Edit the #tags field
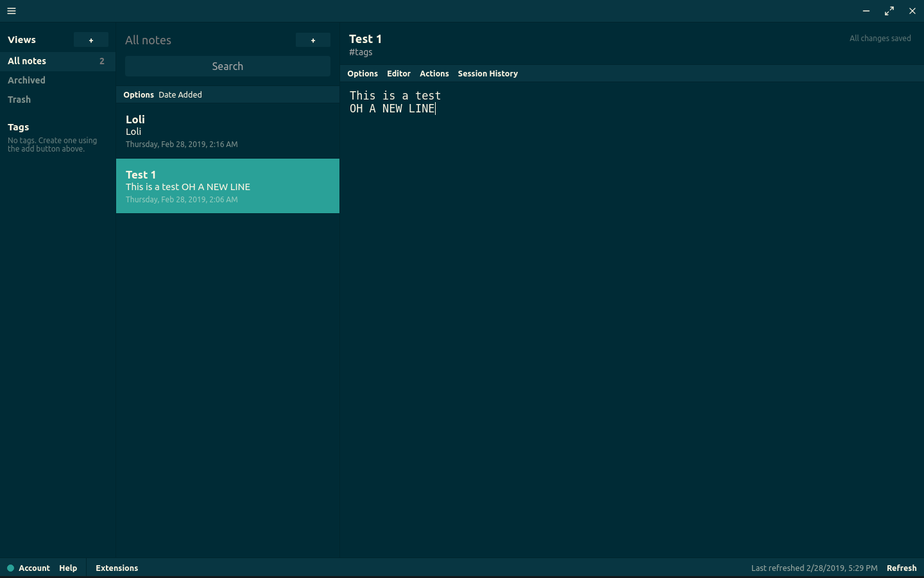Viewport: 924px width, 578px height. pyautogui.click(x=361, y=52)
